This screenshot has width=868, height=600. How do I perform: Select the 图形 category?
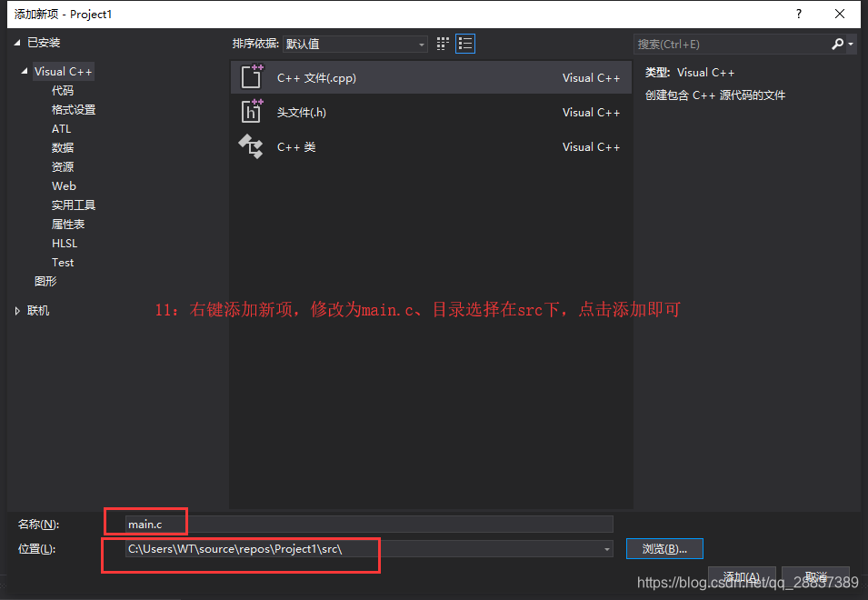pos(45,281)
